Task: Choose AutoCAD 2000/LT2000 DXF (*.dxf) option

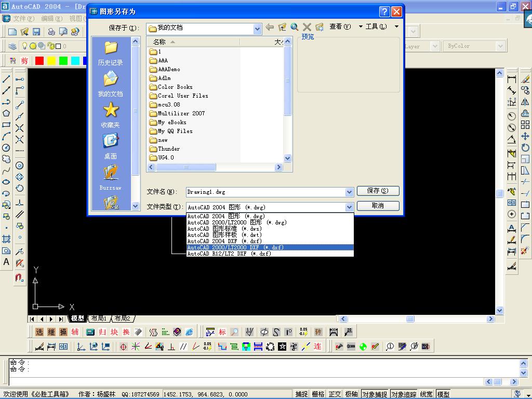Action: pyautogui.click(x=270, y=247)
